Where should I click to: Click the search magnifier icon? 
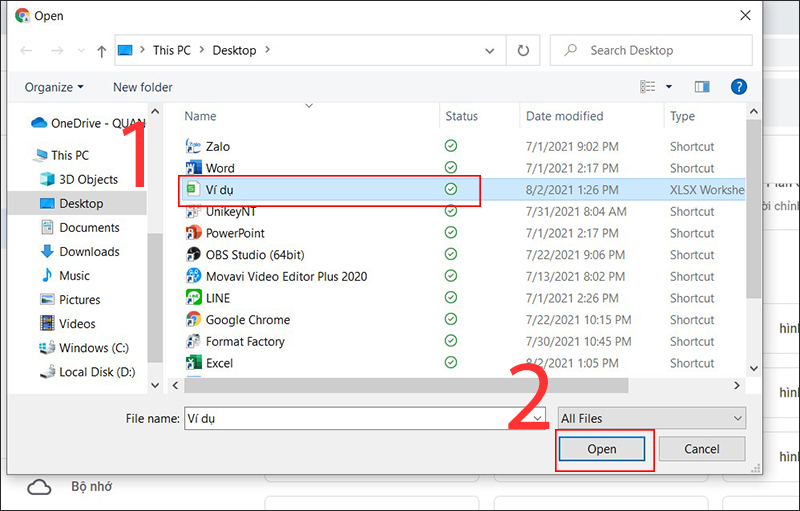click(570, 50)
